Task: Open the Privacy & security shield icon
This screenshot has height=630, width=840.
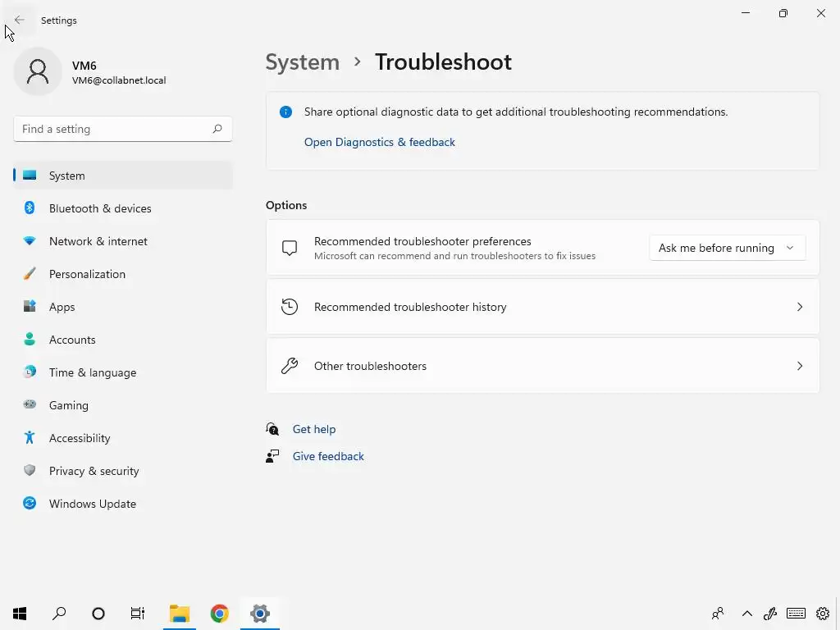Action: [30, 470]
